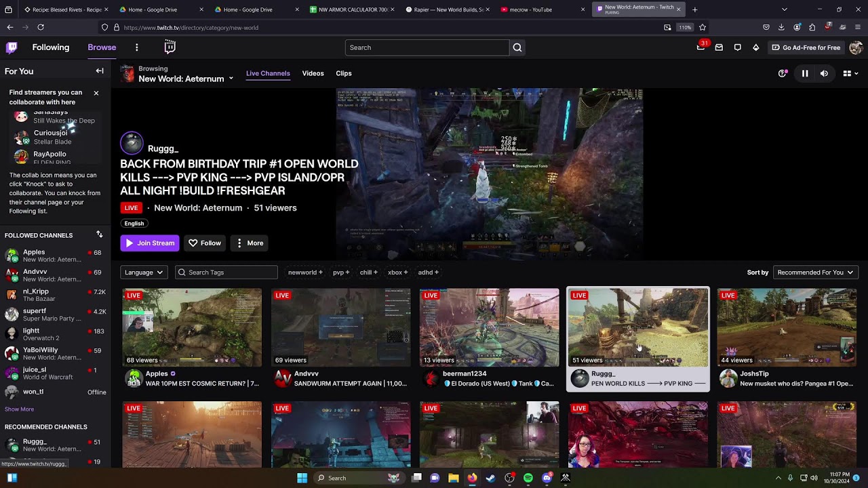The image size is (868, 488).
Task: Open the Firefox hamburger application menu
Action: coord(858,27)
